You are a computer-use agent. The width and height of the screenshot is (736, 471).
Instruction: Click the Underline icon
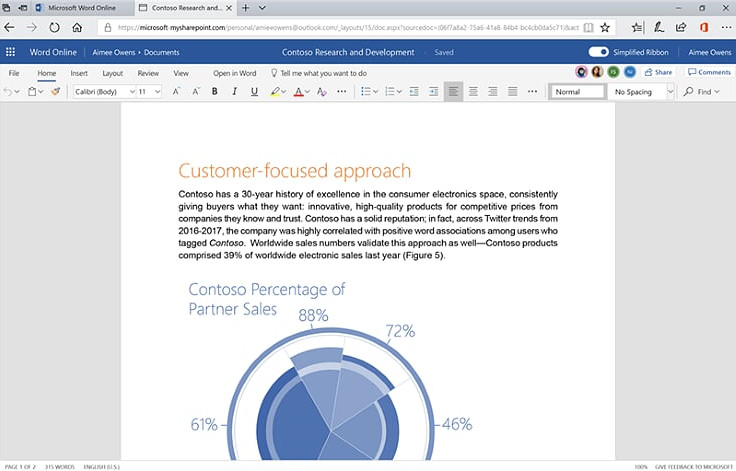[x=254, y=92]
